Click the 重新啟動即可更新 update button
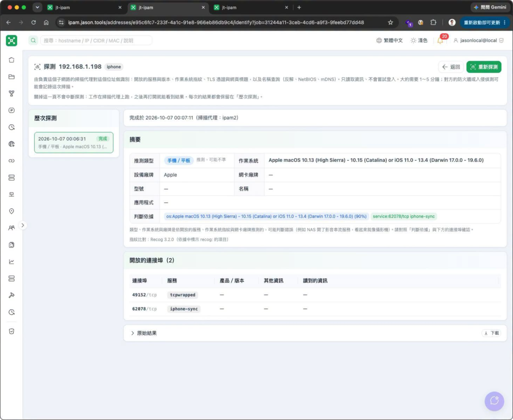The image size is (513, 420). tap(484, 23)
